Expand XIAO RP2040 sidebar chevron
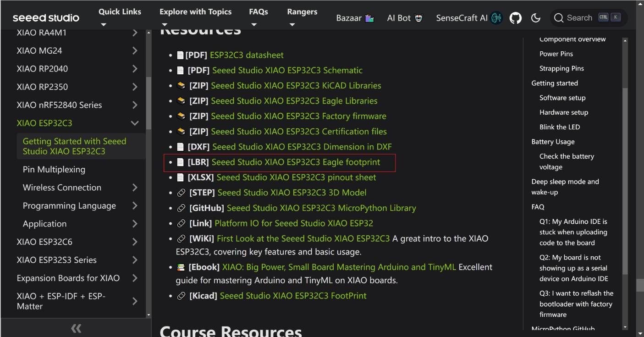Viewport: 644px width, 337px height. [x=135, y=69]
